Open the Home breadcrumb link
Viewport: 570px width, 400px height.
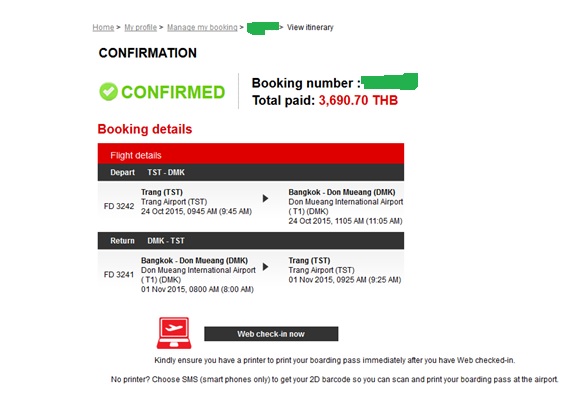coord(103,27)
